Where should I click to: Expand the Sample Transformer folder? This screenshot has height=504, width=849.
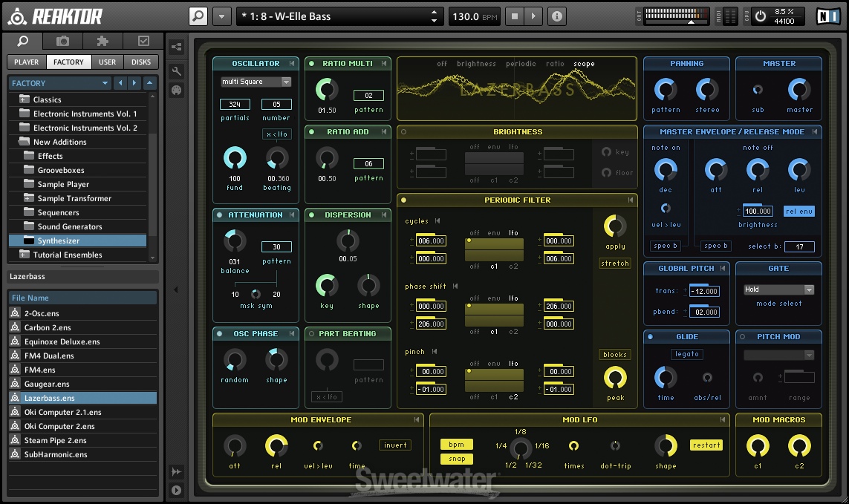point(29,198)
